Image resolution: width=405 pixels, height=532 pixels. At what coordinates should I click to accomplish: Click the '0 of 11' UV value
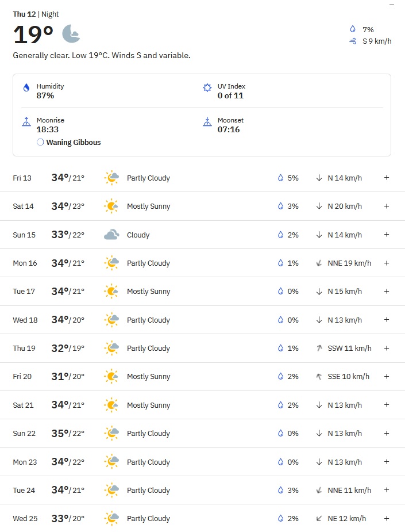(230, 95)
